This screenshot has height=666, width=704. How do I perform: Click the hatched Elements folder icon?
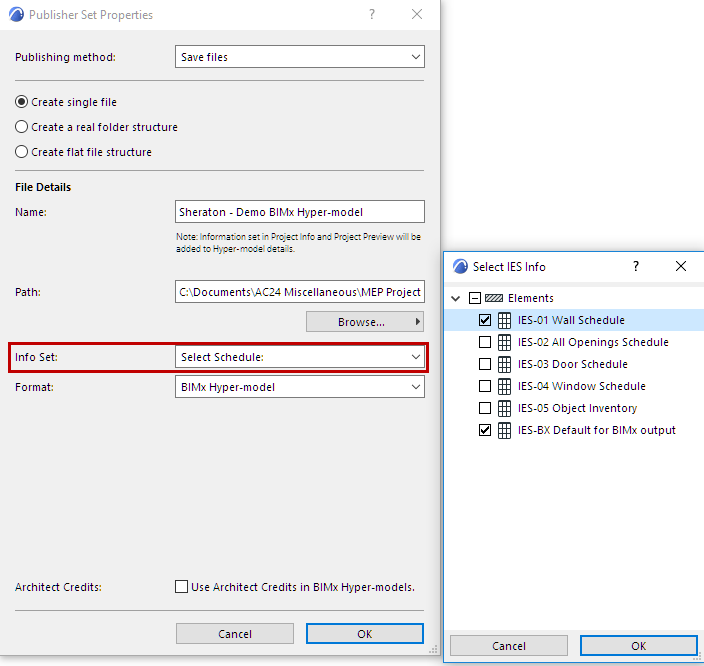(x=494, y=298)
